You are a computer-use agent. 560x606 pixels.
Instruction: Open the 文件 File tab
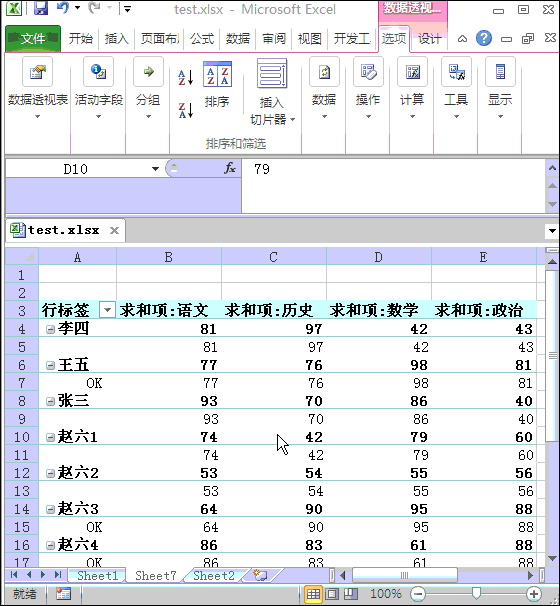[x=33, y=38]
